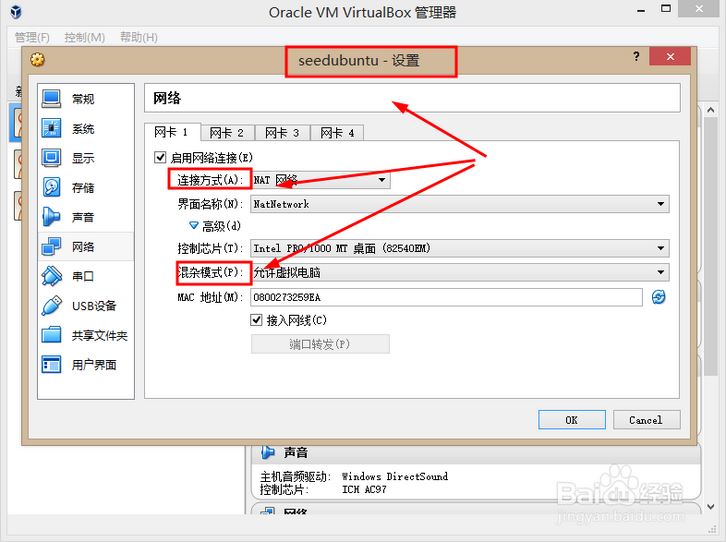Switch to the 网卡 1 tab
This screenshot has height=542, width=726.
point(172,132)
